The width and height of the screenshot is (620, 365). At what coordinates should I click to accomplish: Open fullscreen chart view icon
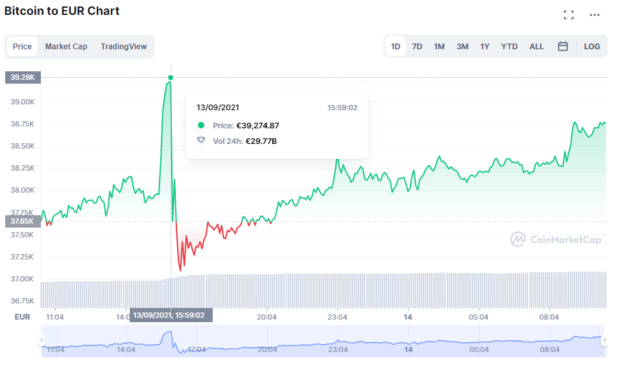click(x=569, y=15)
